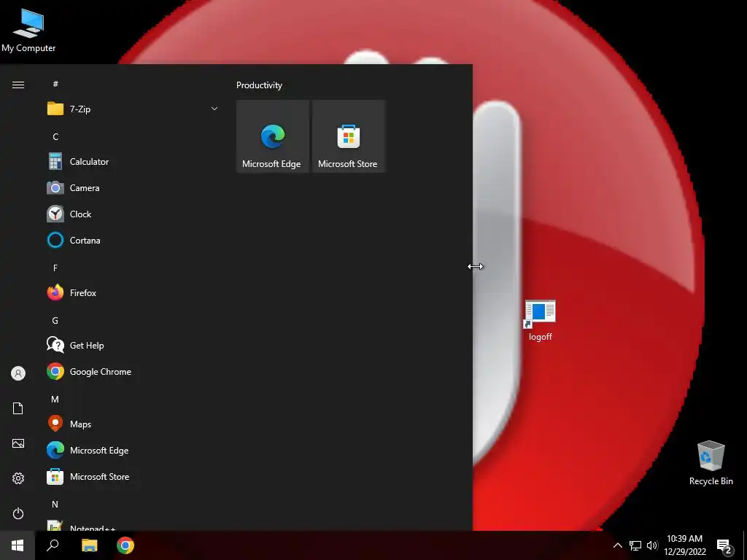
Task: Click the Productivity group title
Action: coord(259,85)
